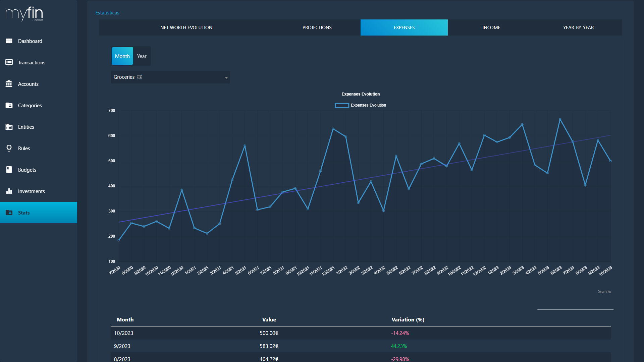Click the Entities building icon
644x362 pixels.
[9, 127]
